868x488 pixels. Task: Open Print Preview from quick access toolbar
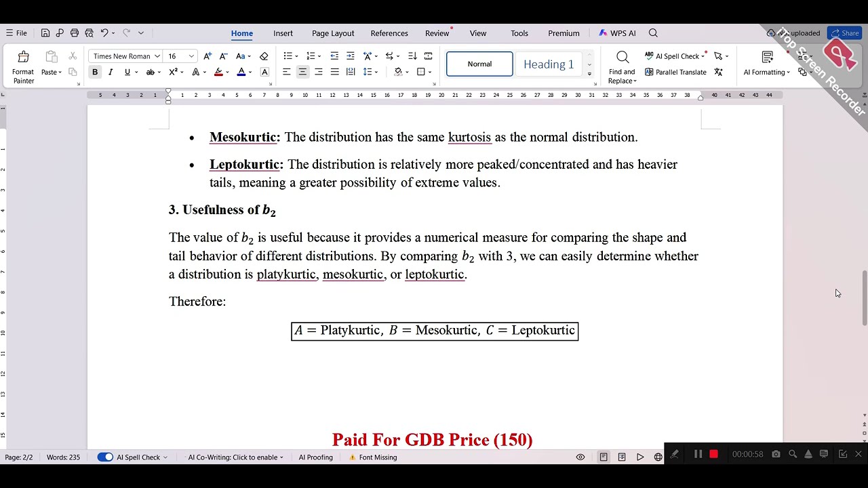pyautogui.click(x=89, y=33)
